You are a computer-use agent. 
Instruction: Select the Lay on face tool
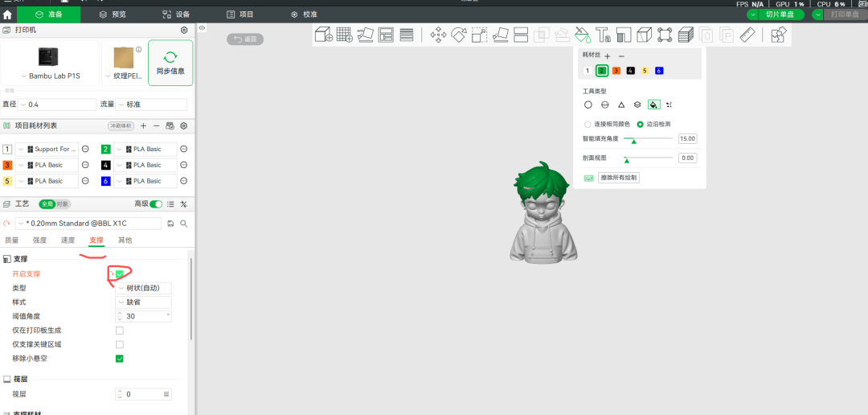tap(501, 35)
